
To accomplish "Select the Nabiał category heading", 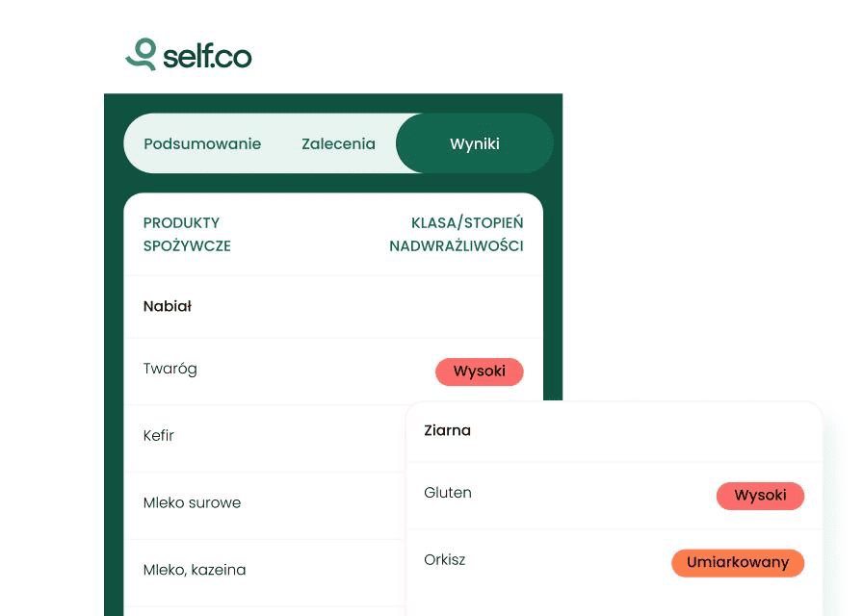I will 168,307.
